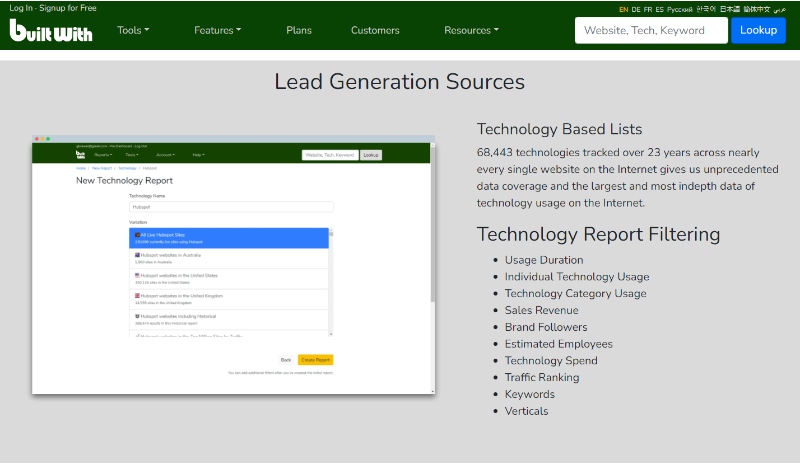Image resolution: width=800 pixels, height=474 pixels.
Task: Switch language to Korean (한국어)
Action: tap(706, 9)
